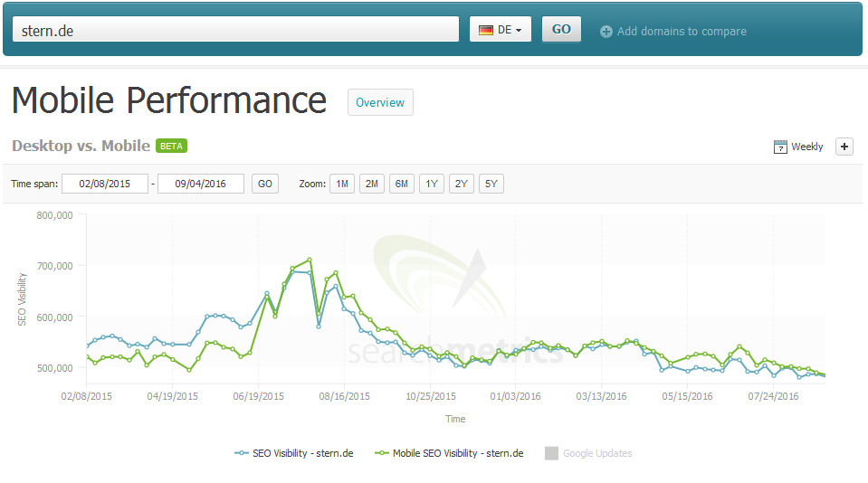
Task: Toggle Google Updates legend item
Action: pyautogui.click(x=588, y=453)
